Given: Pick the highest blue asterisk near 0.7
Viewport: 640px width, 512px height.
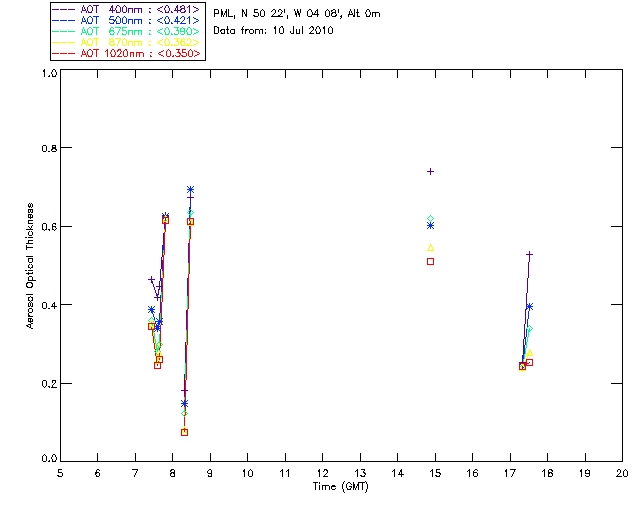Looking at the screenshot, I should click(190, 190).
